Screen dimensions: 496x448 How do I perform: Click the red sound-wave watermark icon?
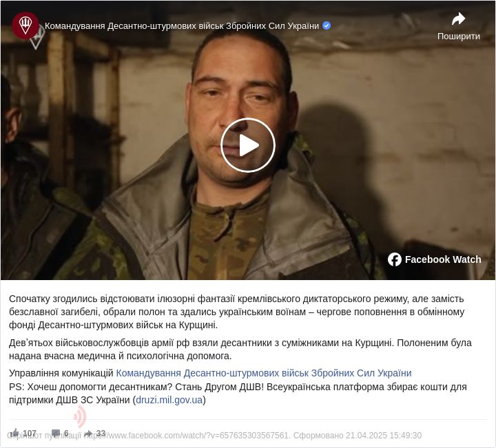pyautogui.click(x=80, y=417)
